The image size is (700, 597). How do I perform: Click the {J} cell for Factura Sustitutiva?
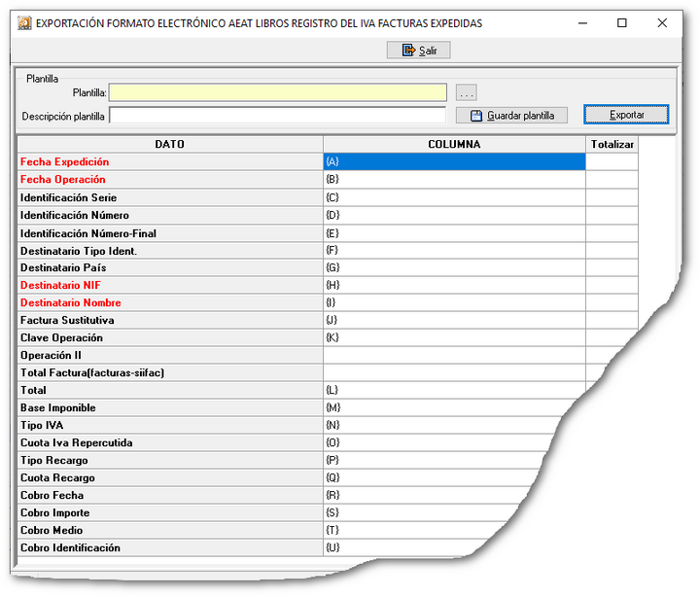(x=454, y=320)
